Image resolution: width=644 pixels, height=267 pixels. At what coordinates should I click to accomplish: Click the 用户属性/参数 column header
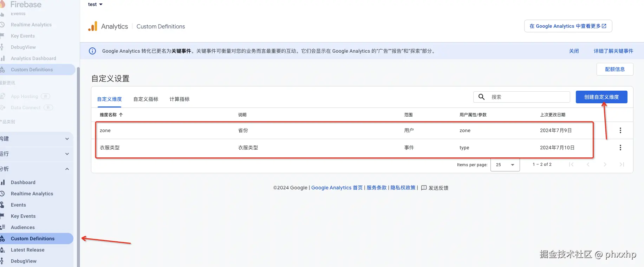pyautogui.click(x=473, y=115)
